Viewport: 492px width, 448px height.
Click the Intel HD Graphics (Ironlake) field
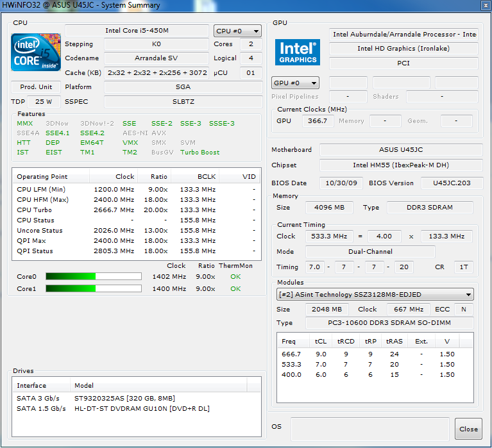(x=403, y=49)
